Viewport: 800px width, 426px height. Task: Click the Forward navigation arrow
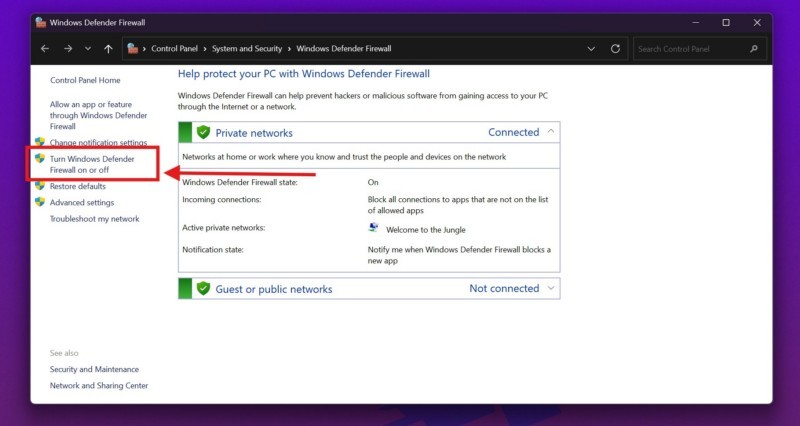point(66,48)
